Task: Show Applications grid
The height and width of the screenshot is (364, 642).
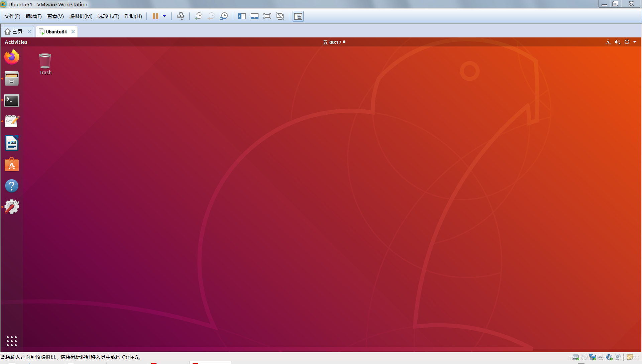Action: click(x=12, y=341)
